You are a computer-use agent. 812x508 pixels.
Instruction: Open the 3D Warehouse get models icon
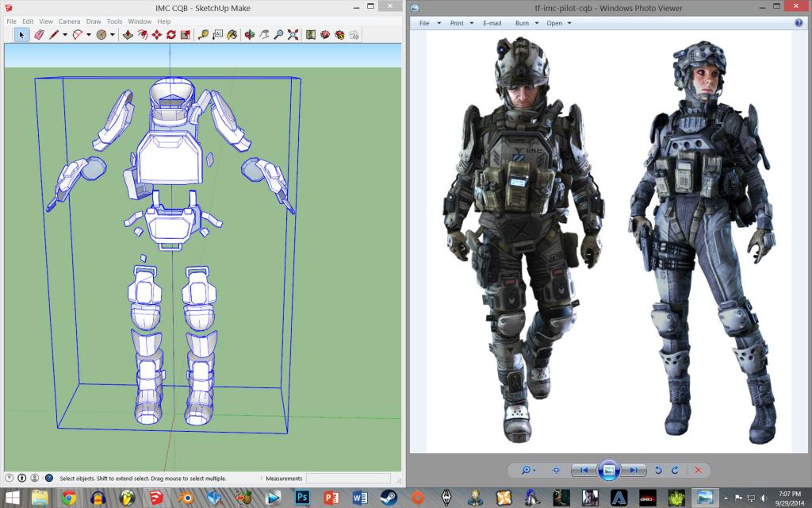point(325,35)
